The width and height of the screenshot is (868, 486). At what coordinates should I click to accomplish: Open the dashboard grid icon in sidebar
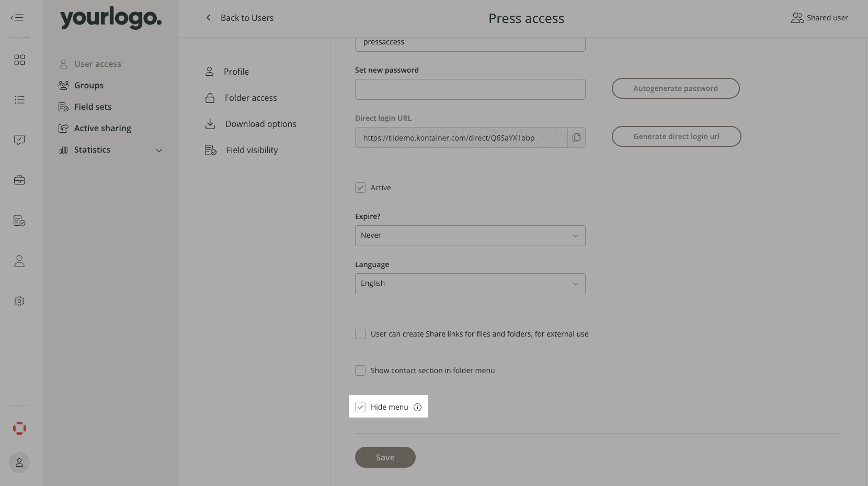[19, 60]
